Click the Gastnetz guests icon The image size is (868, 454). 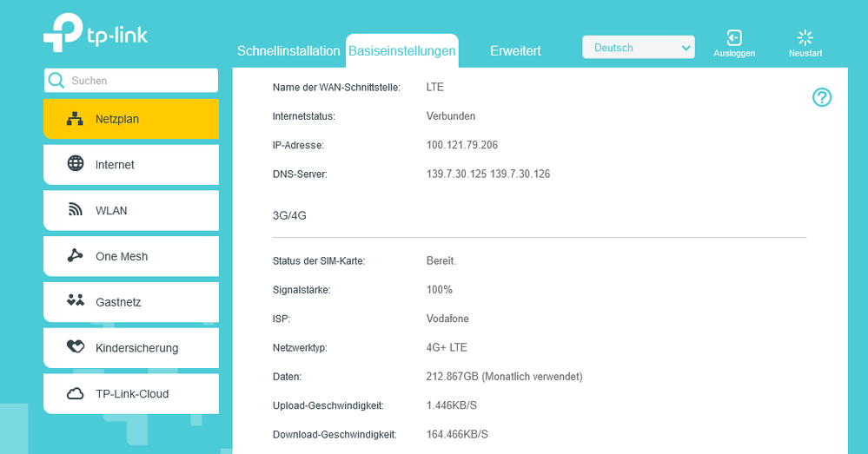coord(76,301)
